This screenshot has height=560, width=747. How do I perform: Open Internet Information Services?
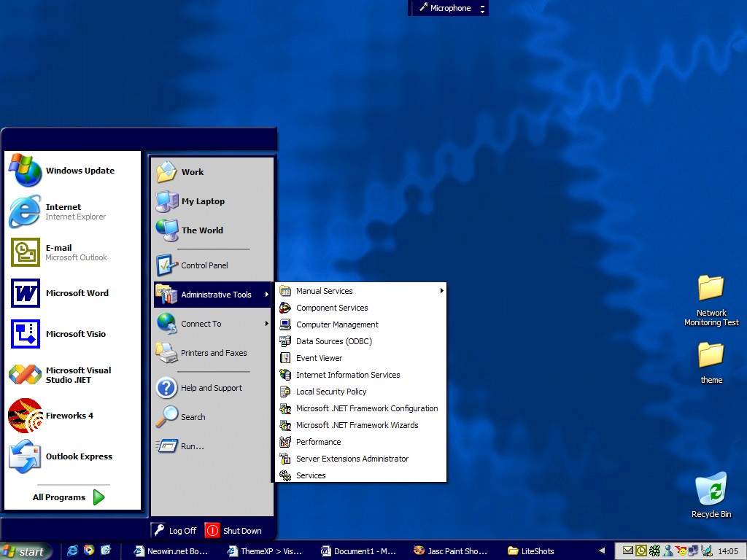tap(361, 375)
